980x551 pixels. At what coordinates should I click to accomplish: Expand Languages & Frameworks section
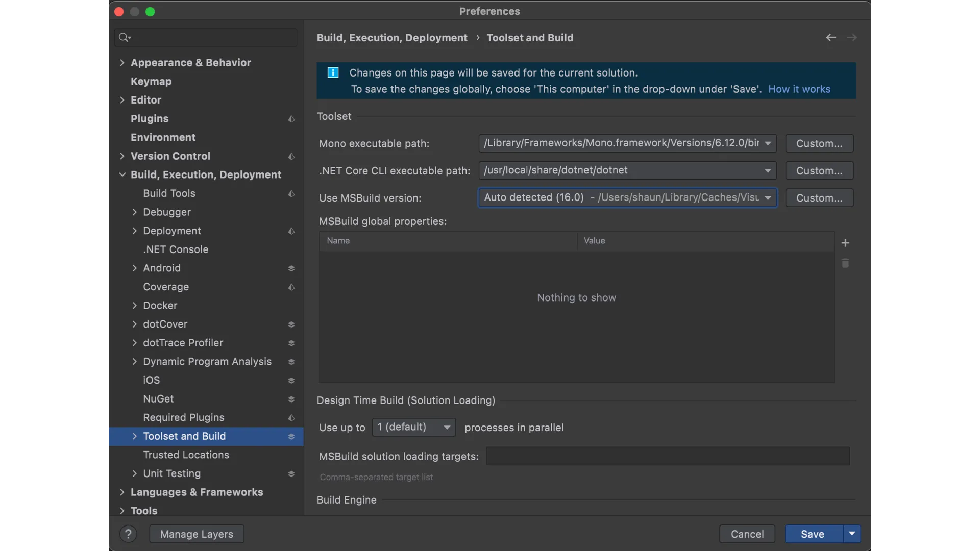click(x=122, y=492)
